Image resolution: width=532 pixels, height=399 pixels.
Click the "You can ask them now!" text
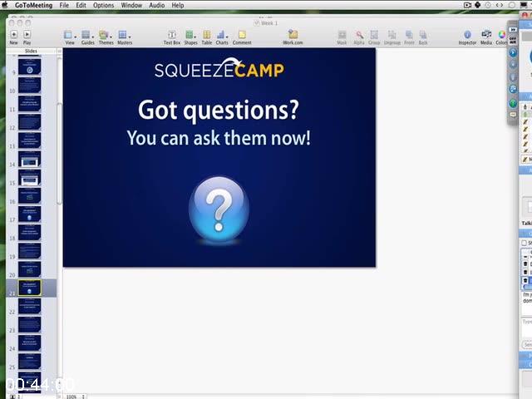click(219, 138)
